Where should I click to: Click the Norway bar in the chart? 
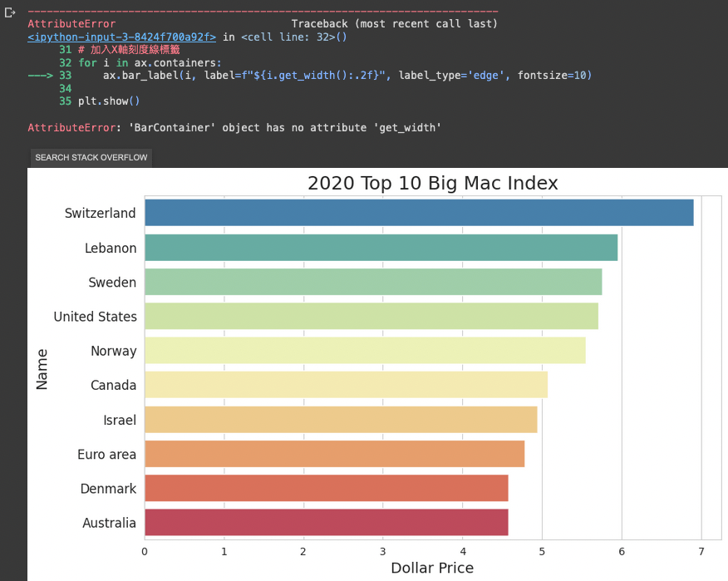pyautogui.click(x=365, y=351)
